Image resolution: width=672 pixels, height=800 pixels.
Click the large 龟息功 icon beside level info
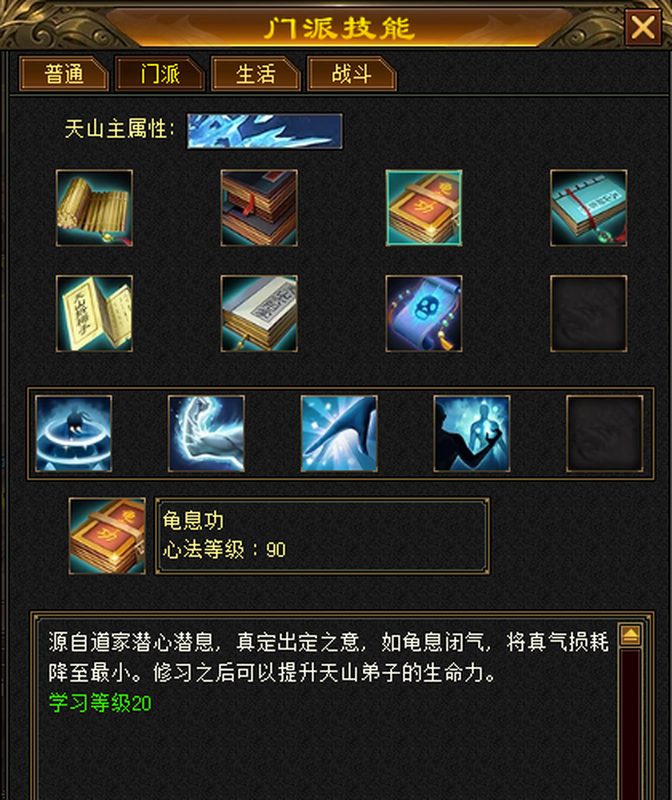tap(107, 536)
